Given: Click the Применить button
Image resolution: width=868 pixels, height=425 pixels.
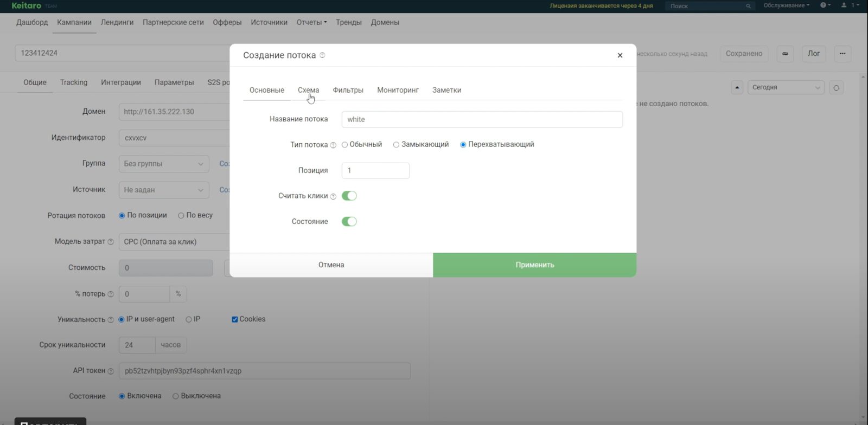Looking at the screenshot, I should point(534,265).
